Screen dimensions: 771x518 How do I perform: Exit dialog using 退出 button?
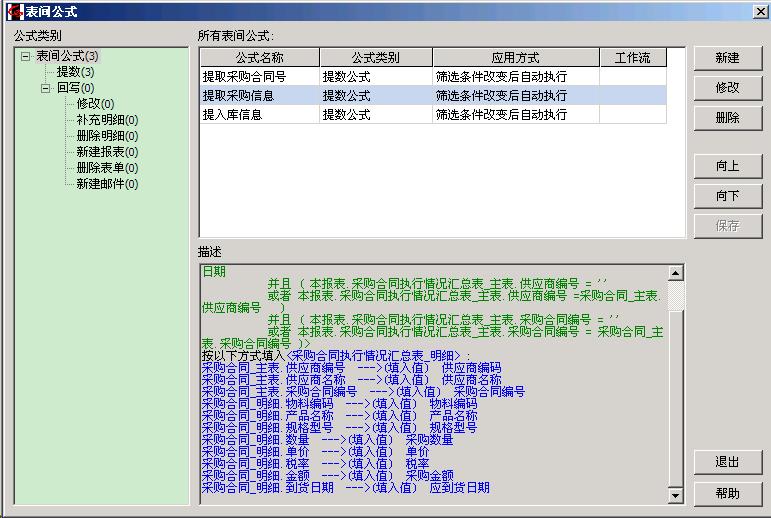point(727,463)
